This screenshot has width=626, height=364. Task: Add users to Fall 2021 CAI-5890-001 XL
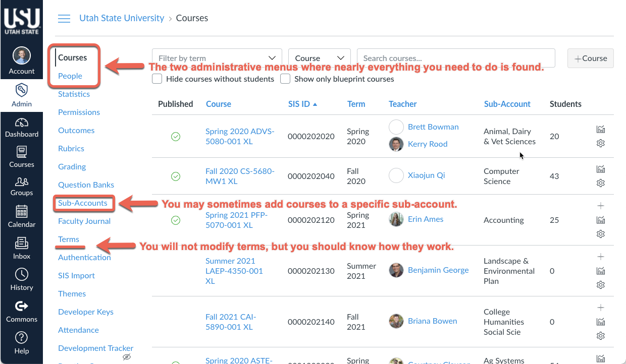tap(601, 308)
